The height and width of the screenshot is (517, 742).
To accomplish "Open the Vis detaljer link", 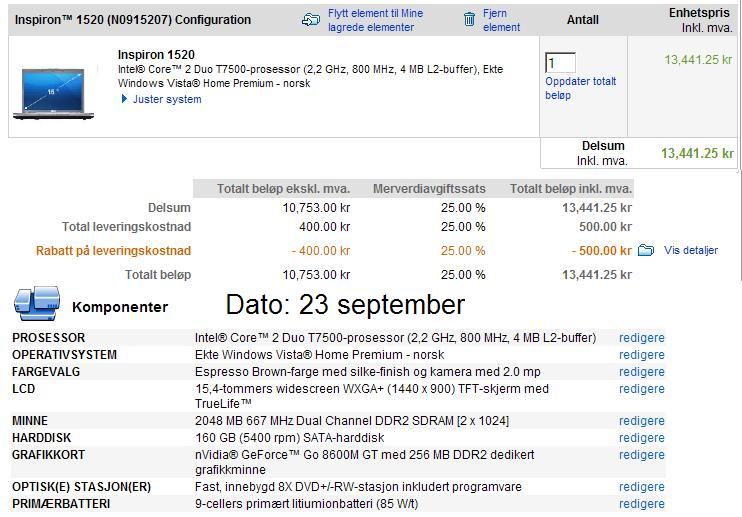I will [690, 250].
